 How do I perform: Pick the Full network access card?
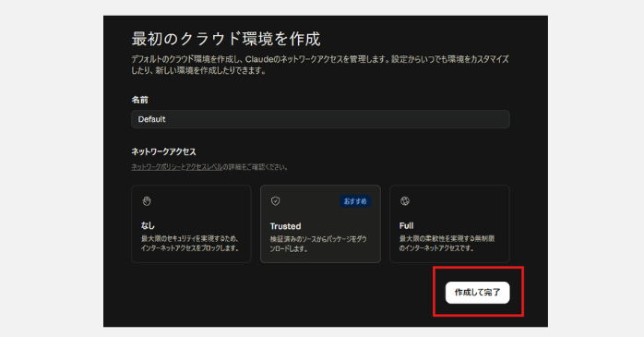coord(449,223)
